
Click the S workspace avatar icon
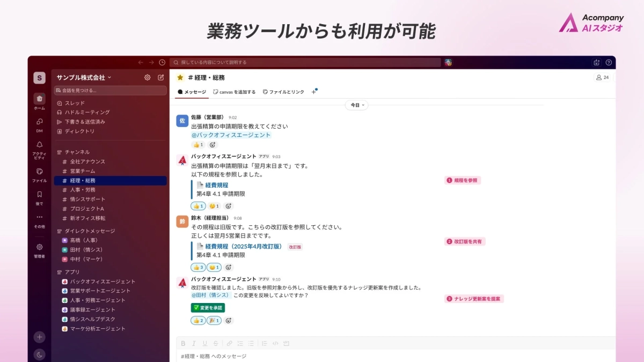coord(39,78)
